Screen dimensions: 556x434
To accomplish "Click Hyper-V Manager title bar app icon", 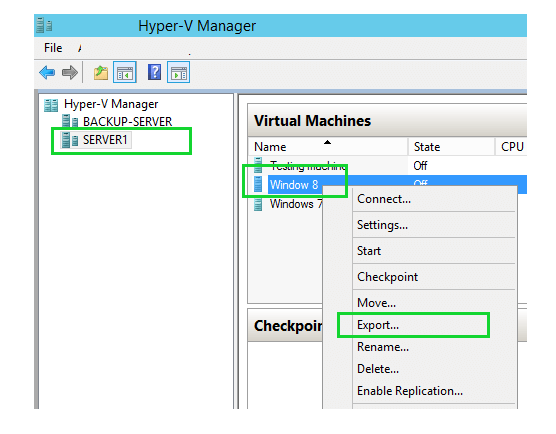I will pos(44,25).
